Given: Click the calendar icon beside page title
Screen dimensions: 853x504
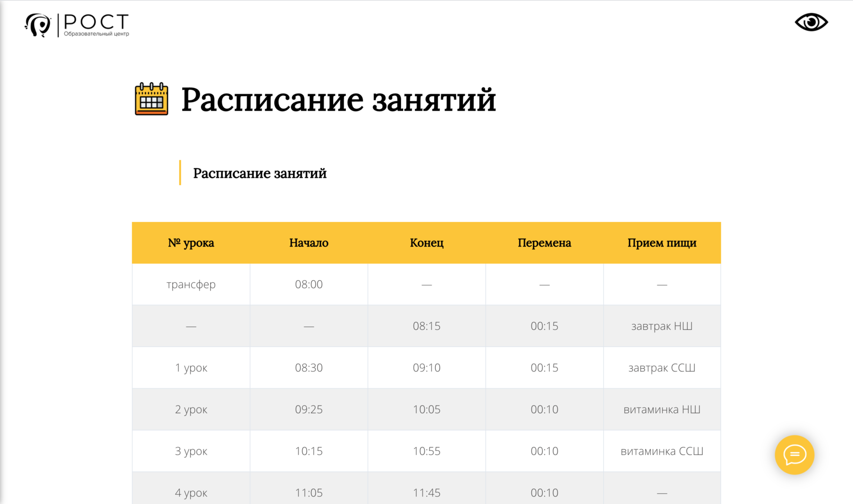Looking at the screenshot, I should (151, 99).
